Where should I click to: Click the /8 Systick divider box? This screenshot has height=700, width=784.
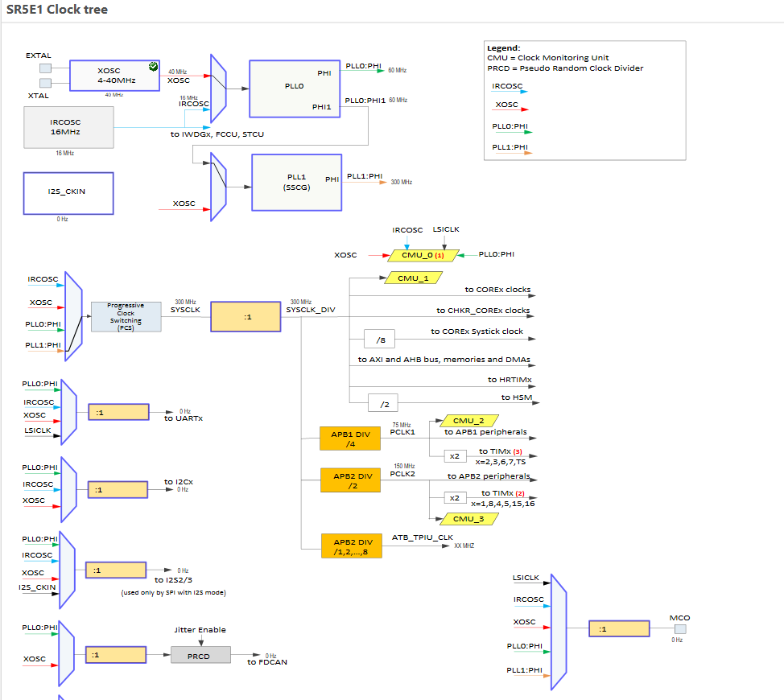tap(379, 339)
